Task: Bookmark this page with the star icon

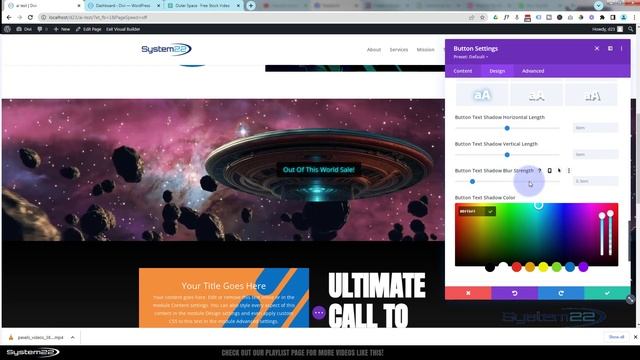Action: 482,18
